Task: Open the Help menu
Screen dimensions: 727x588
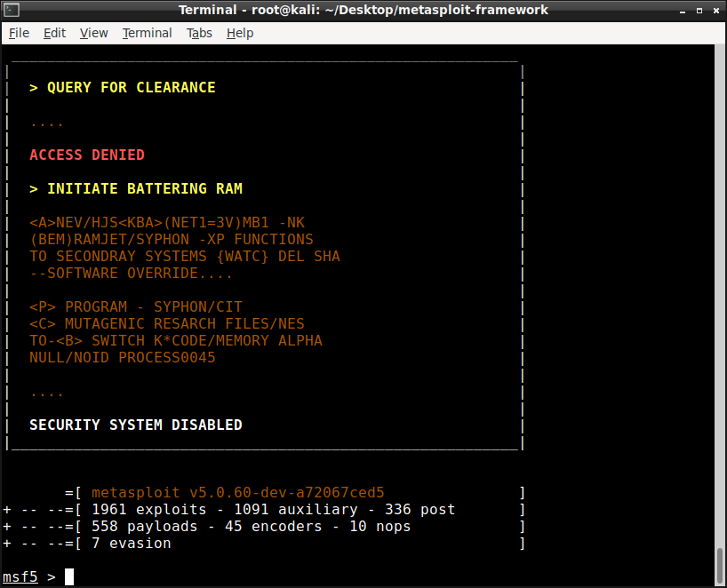Action: pos(240,34)
